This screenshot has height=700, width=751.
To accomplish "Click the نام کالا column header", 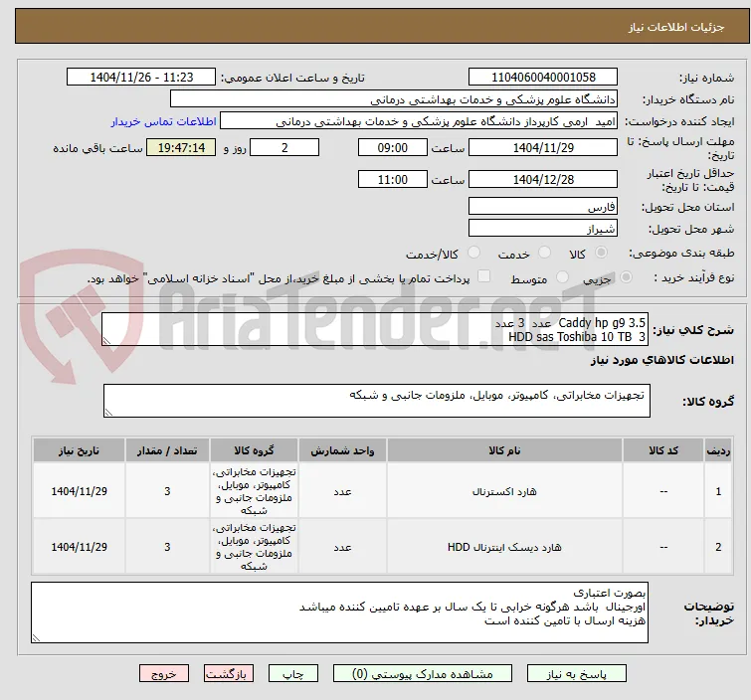I will tap(504, 450).
